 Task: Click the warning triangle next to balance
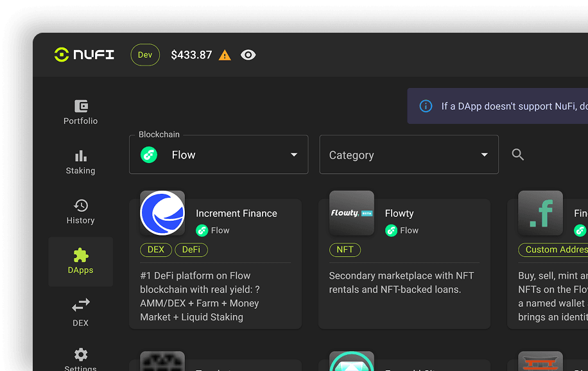pos(224,55)
